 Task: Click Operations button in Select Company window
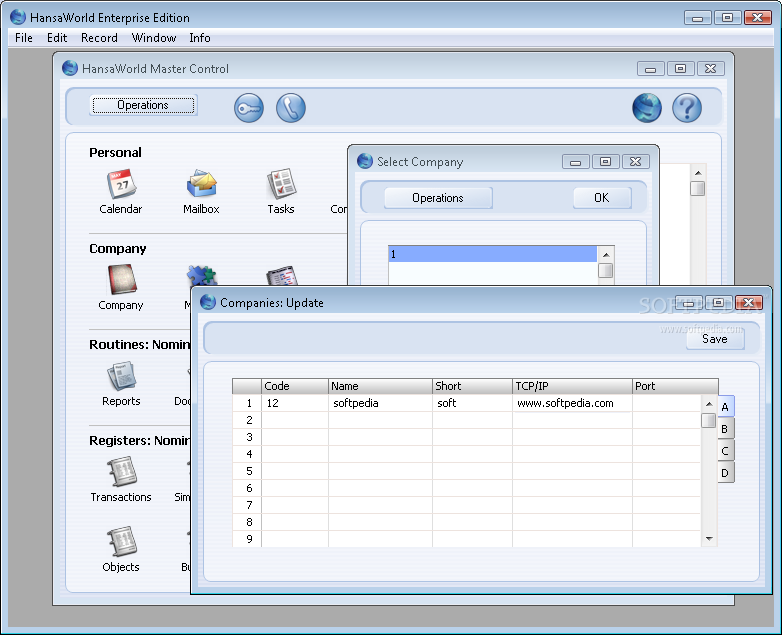[x=438, y=198]
